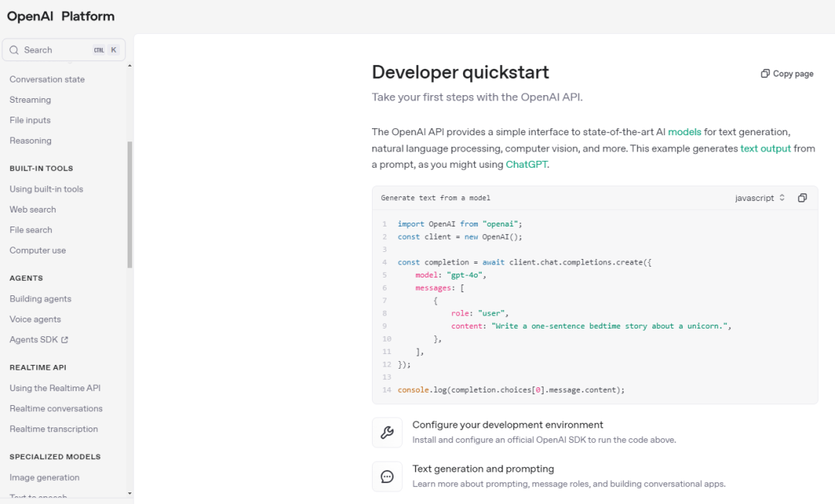Open 'Configure your development environment' title
835x504 pixels.
click(507, 424)
